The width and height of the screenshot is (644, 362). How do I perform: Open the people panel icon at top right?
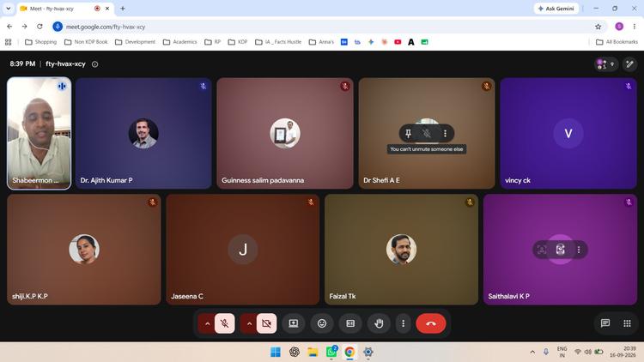pos(606,64)
